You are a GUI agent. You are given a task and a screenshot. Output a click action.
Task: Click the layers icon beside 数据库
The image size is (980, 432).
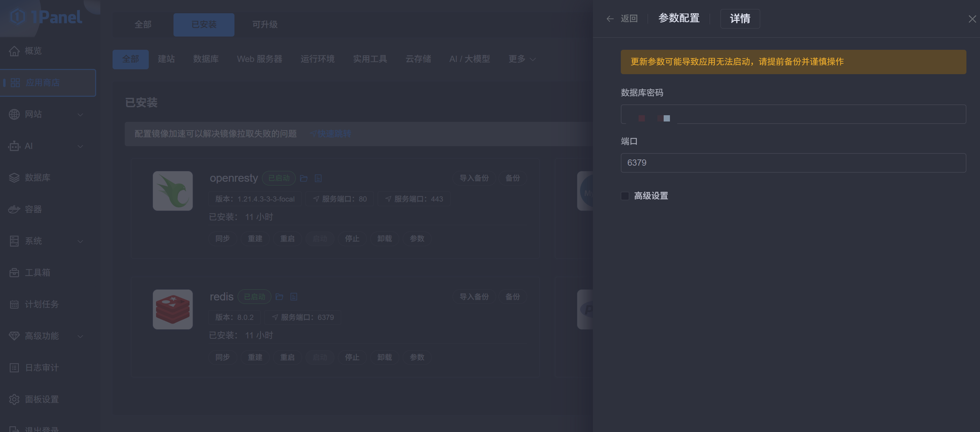[14, 178]
